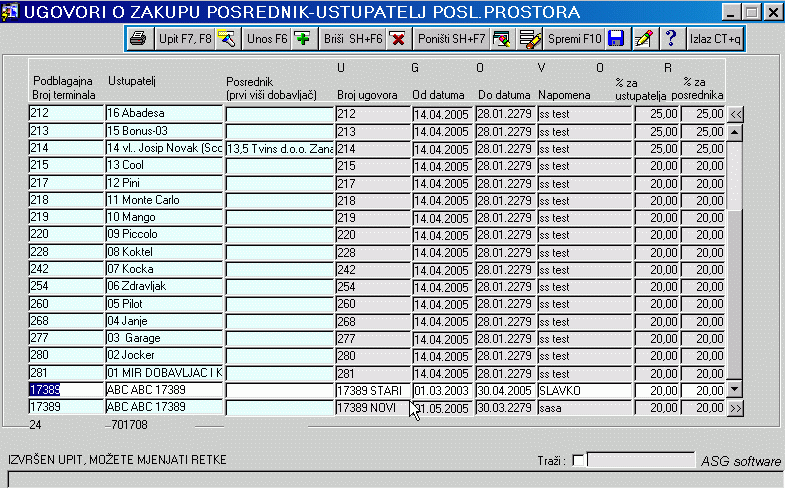Click Od datuma cell 01.03.2003
Image resolution: width=785 pixels, height=488 pixels.
(443, 390)
